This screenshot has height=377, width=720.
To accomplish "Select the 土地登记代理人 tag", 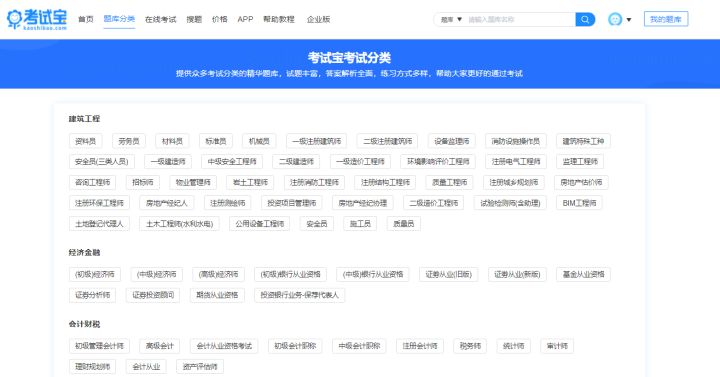I will click(x=99, y=224).
